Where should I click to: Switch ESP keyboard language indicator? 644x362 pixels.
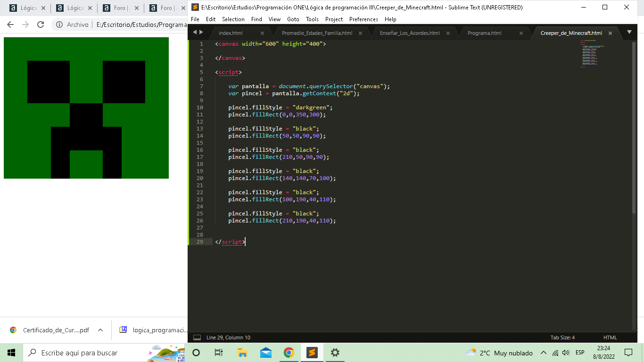[580, 353]
